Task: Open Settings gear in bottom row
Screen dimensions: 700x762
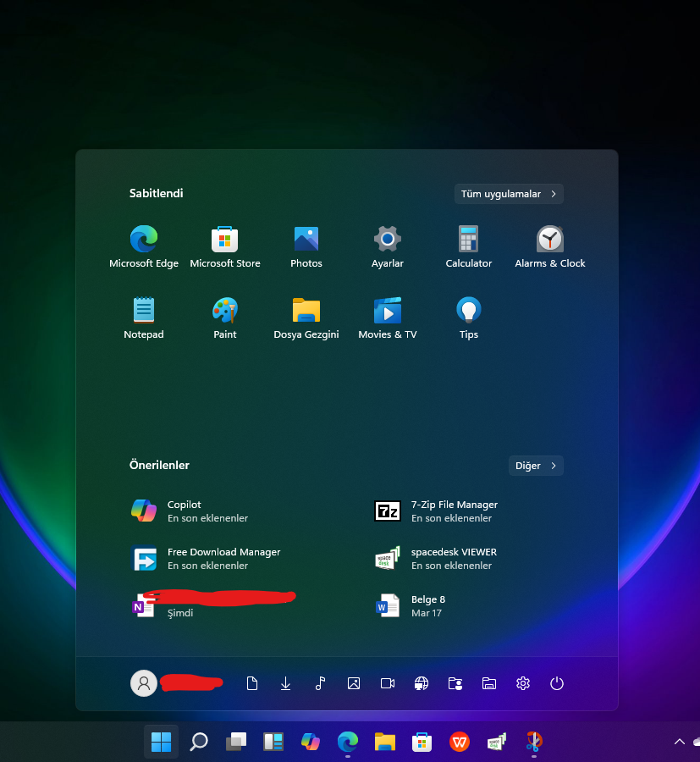Action: coord(523,683)
